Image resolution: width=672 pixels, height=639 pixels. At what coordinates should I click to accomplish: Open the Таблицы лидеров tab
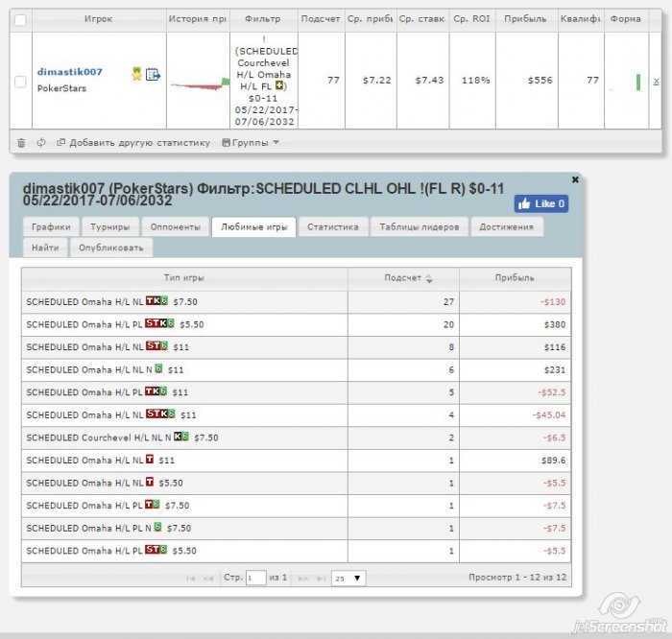[420, 227]
